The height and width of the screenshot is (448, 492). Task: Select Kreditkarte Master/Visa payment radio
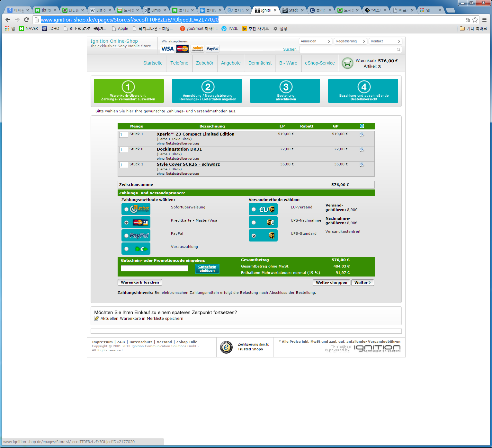pyautogui.click(x=127, y=223)
